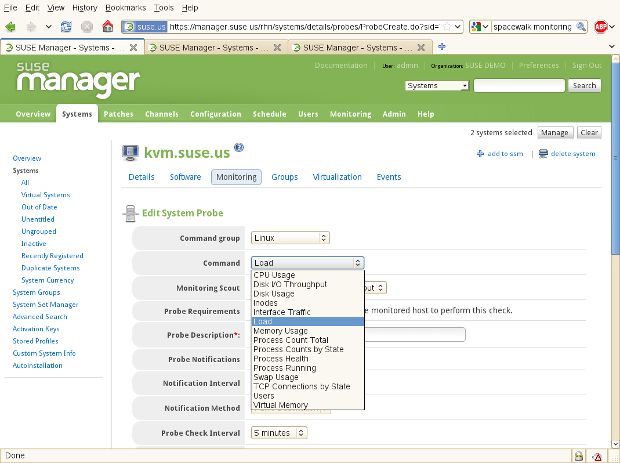Open the list all tabs arrow
This screenshot has height=463, width=620.
click(612, 47)
